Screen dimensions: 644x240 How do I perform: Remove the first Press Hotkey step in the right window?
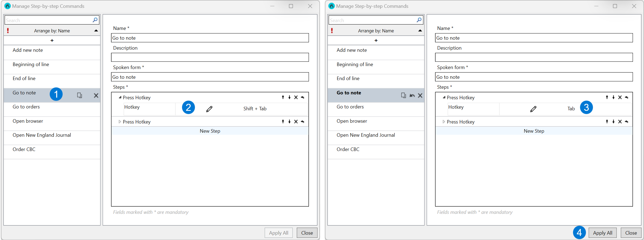(620, 97)
